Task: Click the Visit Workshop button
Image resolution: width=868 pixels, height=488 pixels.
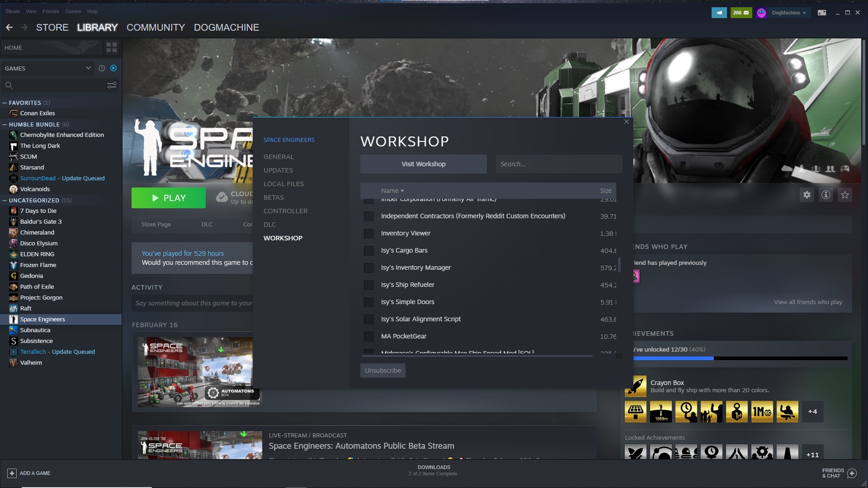Action: click(423, 164)
